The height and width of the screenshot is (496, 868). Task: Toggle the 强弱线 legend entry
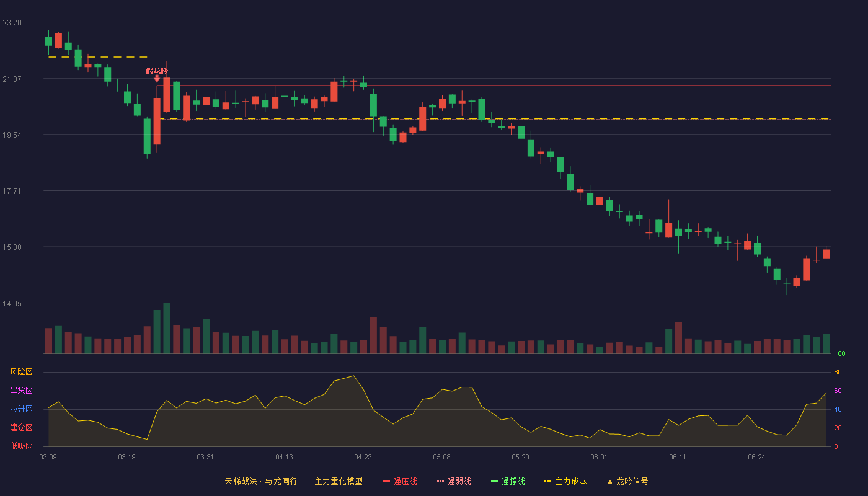tap(454, 481)
